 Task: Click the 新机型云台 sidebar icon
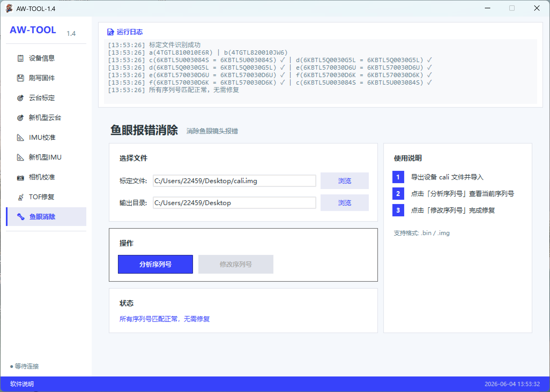tap(20, 118)
